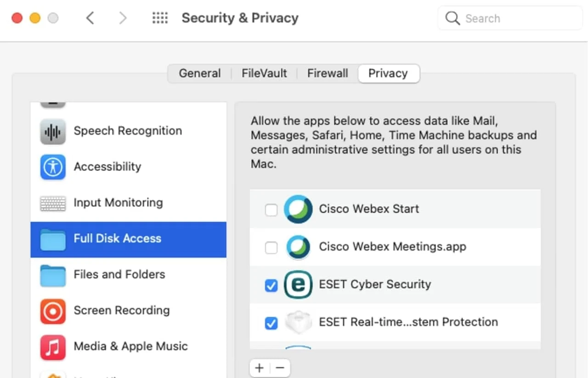The height and width of the screenshot is (378, 588).
Task: Select the Files and Folders folder icon
Action: [53, 275]
